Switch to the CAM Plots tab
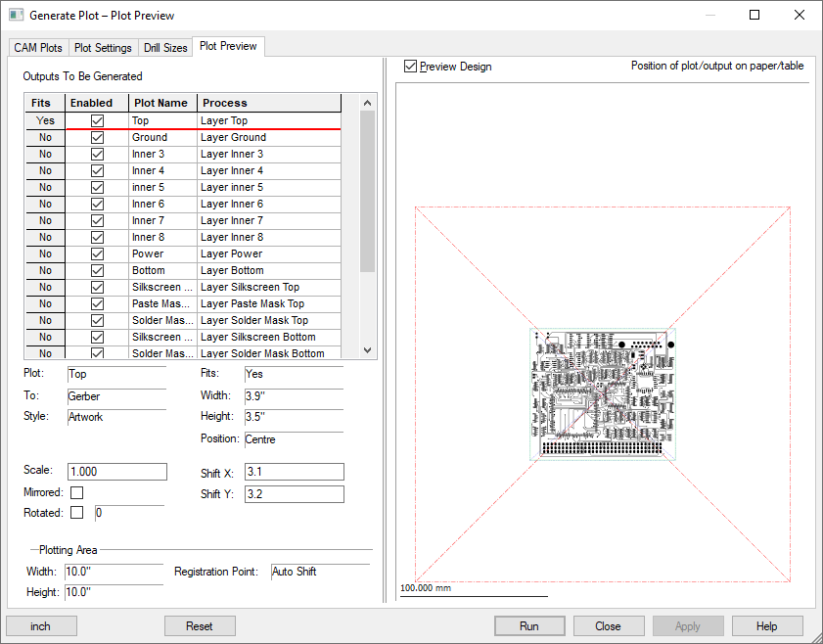The image size is (823, 644). pyautogui.click(x=38, y=48)
